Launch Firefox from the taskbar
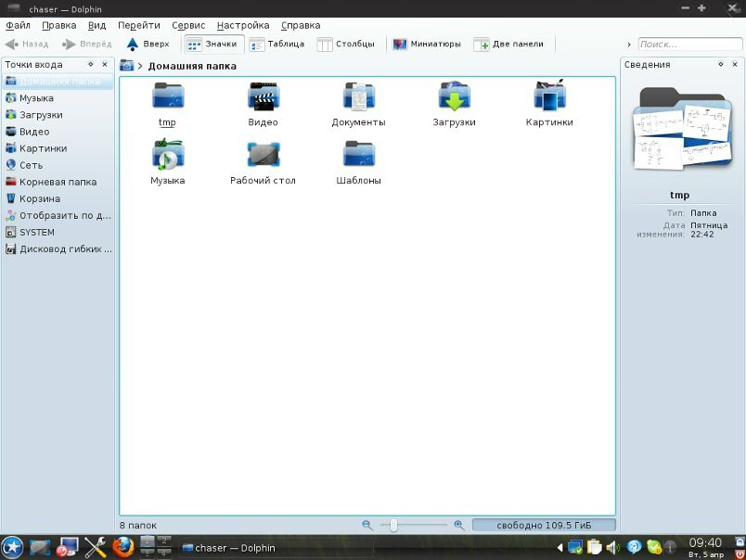The width and height of the screenshot is (746, 560). click(x=122, y=547)
